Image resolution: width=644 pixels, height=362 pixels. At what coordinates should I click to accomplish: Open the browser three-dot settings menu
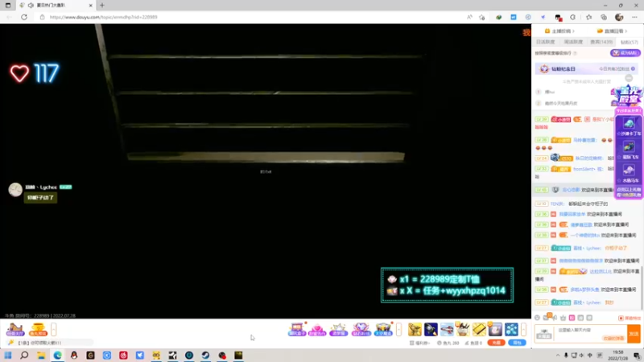[634, 17]
